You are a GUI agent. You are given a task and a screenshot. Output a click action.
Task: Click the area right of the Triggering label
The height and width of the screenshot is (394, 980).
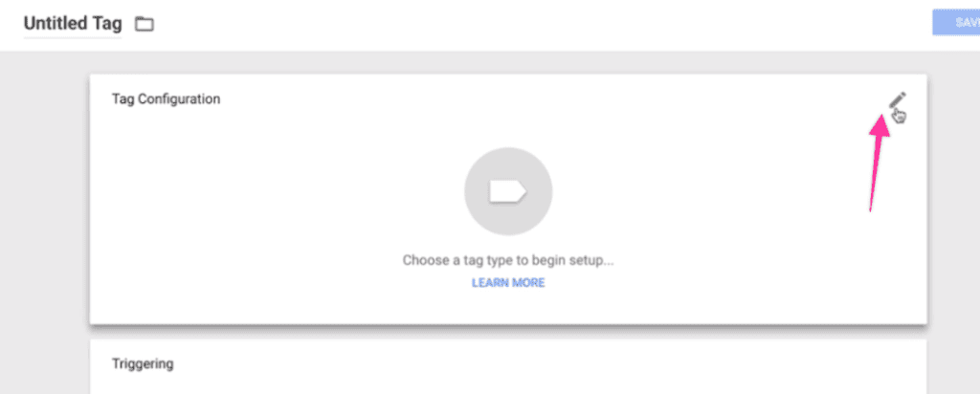click(x=531, y=363)
